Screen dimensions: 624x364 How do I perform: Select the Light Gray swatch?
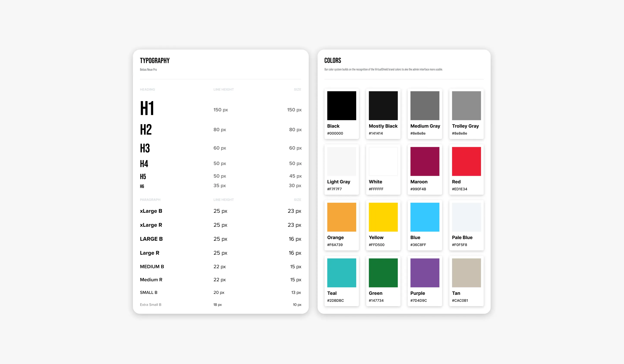coord(342,161)
